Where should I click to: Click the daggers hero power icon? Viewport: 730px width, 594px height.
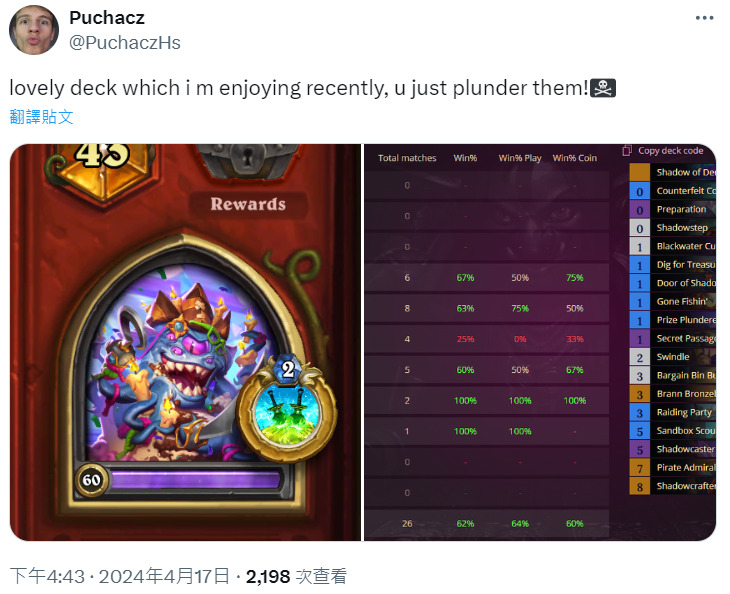pyautogui.click(x=287, y=415)
